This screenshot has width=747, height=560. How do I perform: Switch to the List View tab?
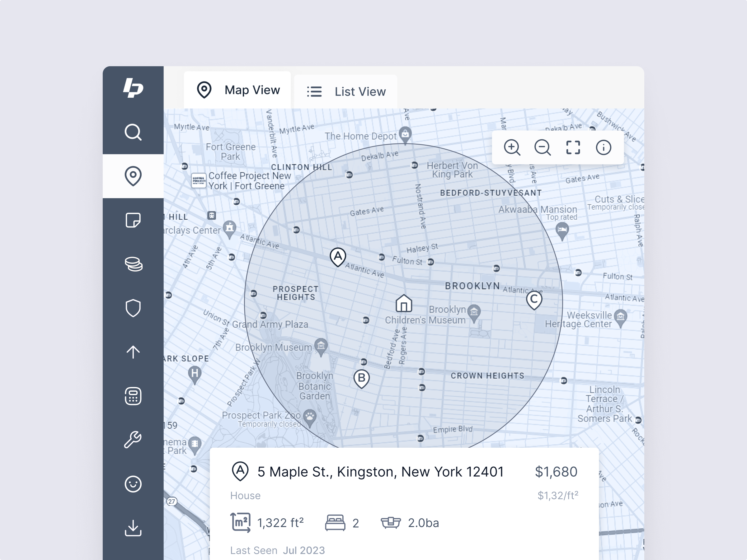(x=345, y=91)
